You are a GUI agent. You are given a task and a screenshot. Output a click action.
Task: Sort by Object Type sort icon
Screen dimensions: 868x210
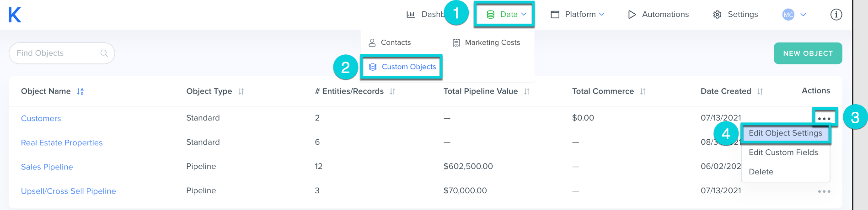[x=241, y=91]
